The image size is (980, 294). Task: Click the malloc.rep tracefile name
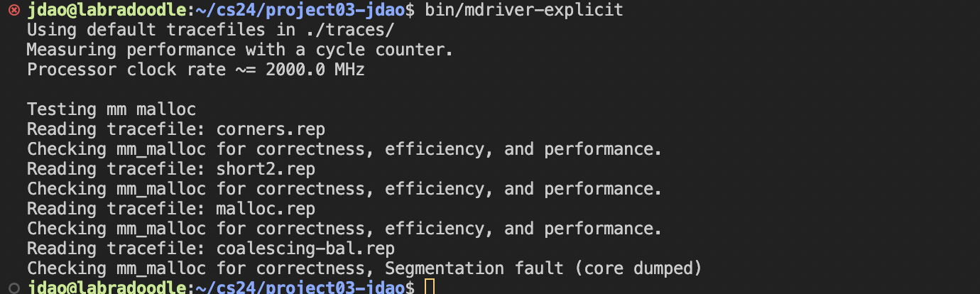(x=266, y=209)
